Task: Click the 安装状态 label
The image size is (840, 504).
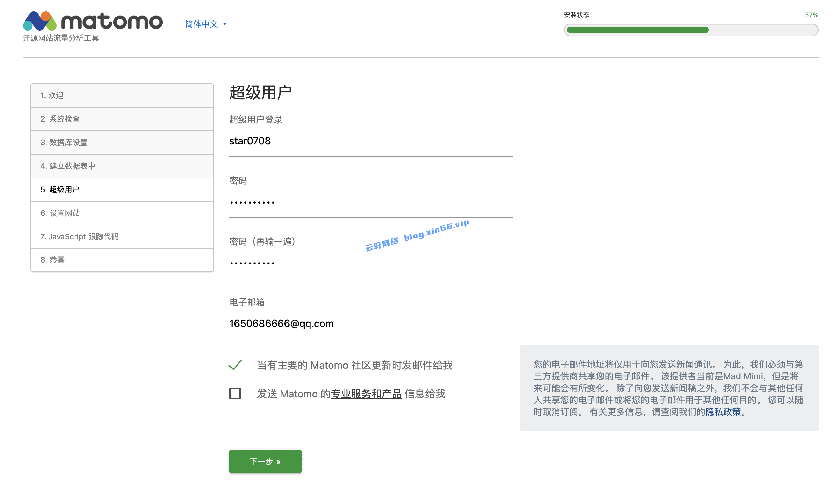Action: (x=576, y=15)
